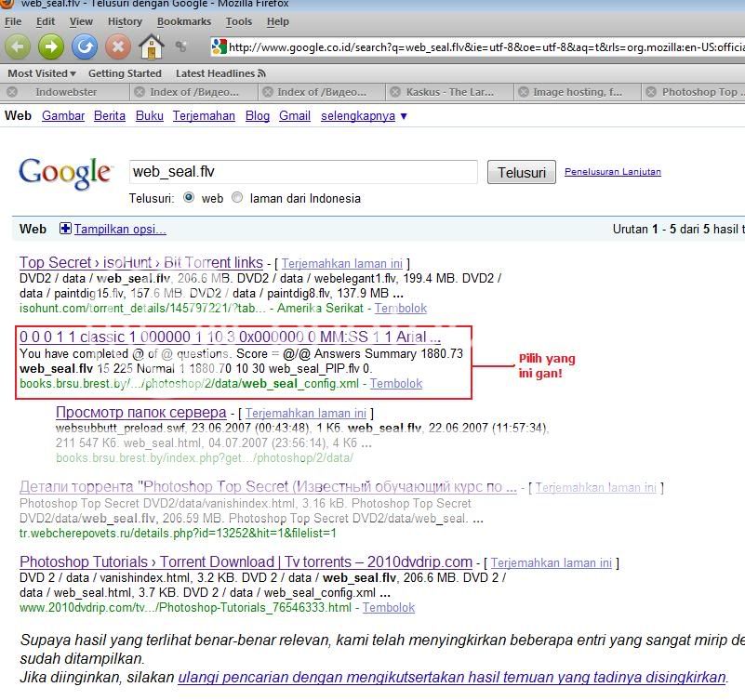Switch to the Image hosting tab
Viewport: 745px width, 700px height.
(578, 92)
